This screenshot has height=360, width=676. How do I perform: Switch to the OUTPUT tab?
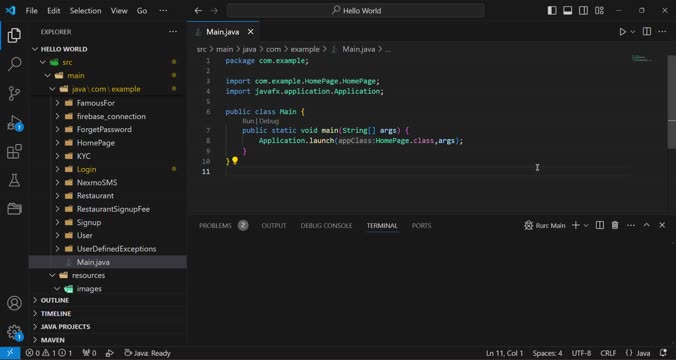click(274, 225)
